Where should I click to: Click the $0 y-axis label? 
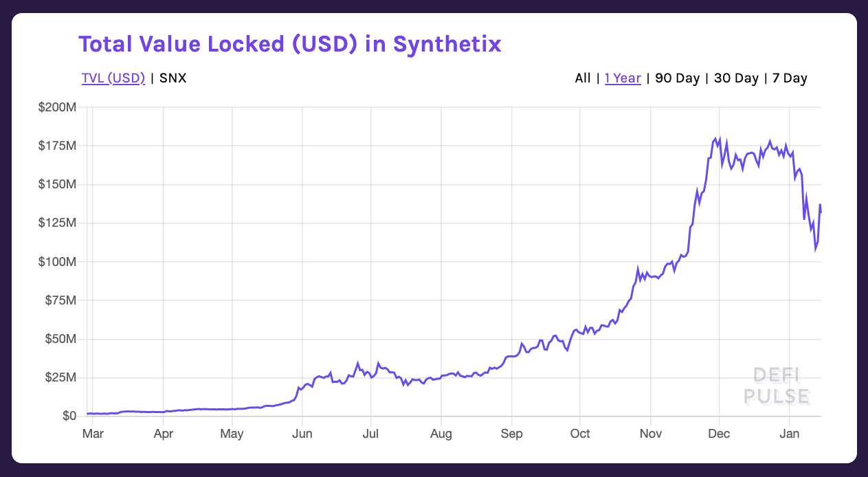coord(69,417)
